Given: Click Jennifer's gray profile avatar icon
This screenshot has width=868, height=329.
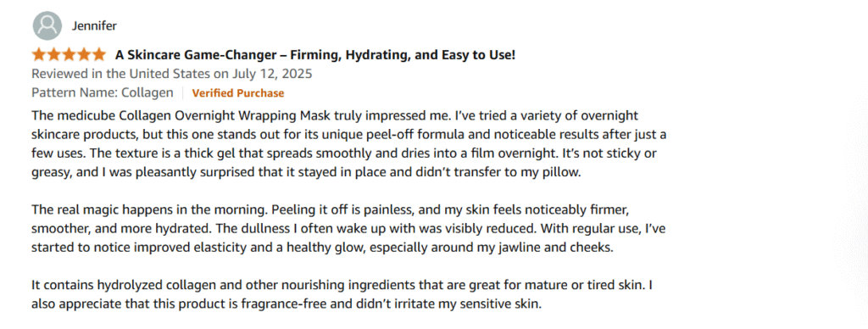Looking at the screenshot, I should point(47,26).
